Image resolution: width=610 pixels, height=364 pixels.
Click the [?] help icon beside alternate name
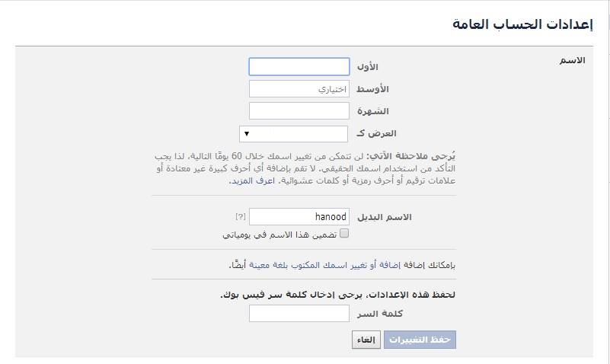tap(241, 218)
